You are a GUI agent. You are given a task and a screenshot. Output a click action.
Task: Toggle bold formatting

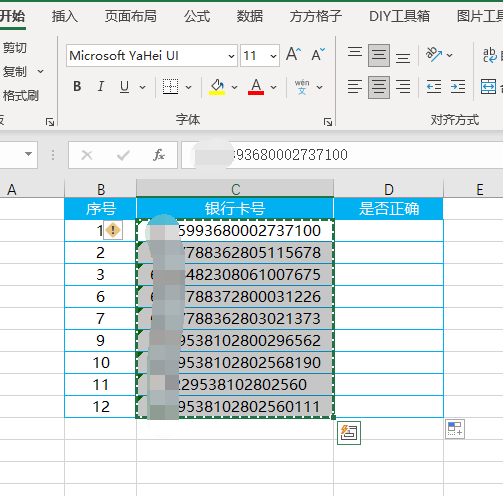pos(77,87)
